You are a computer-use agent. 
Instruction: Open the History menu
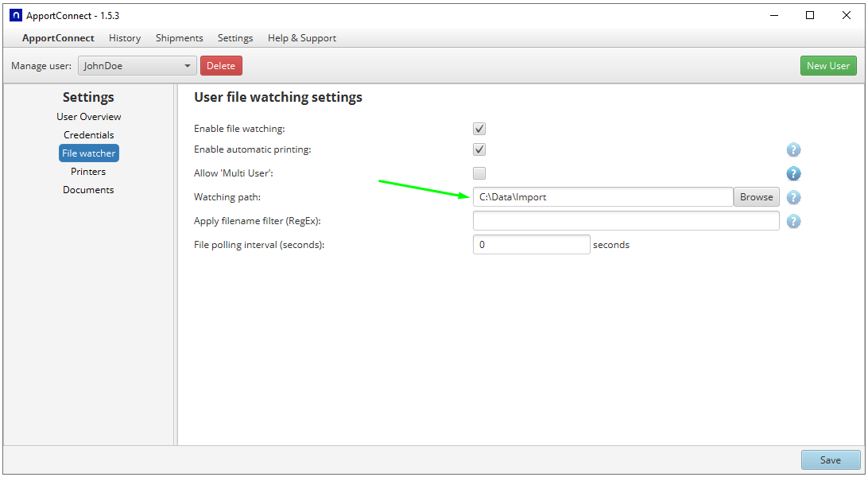[125, 38]
